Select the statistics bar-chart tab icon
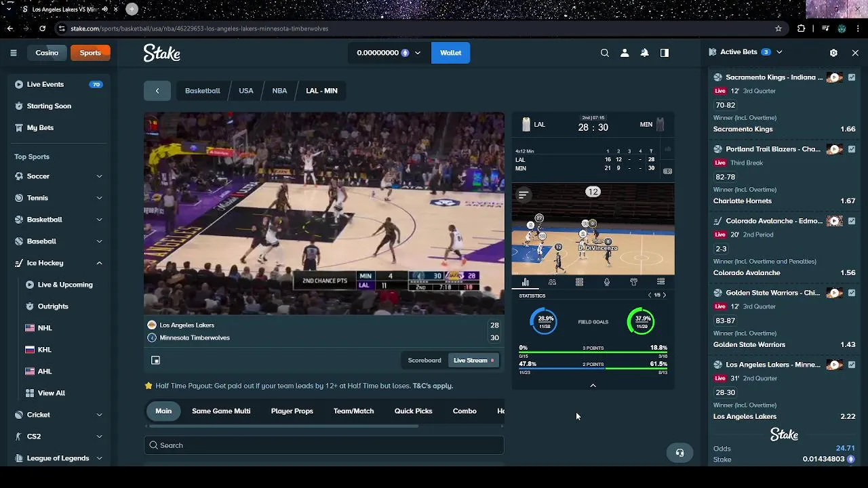The image size is (868, 488). [x=525, y=282]
